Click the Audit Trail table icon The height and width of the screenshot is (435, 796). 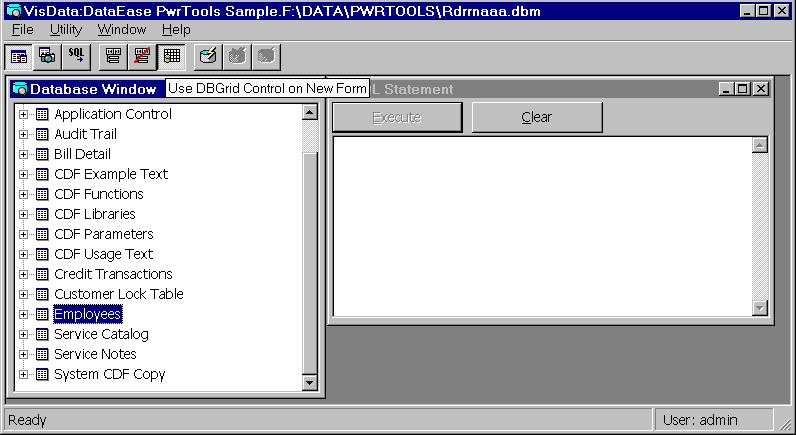43,135
